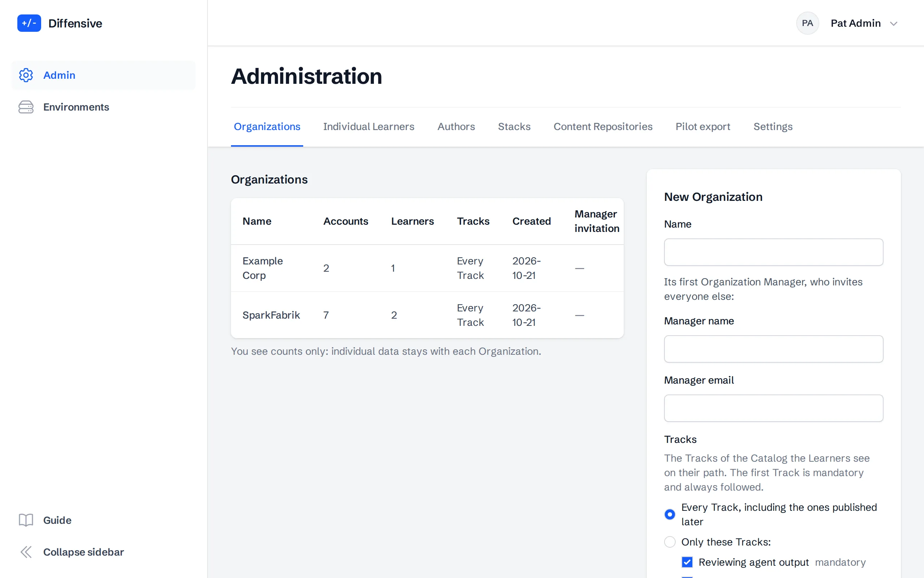Click the Created column header

[x=532, y=221]
